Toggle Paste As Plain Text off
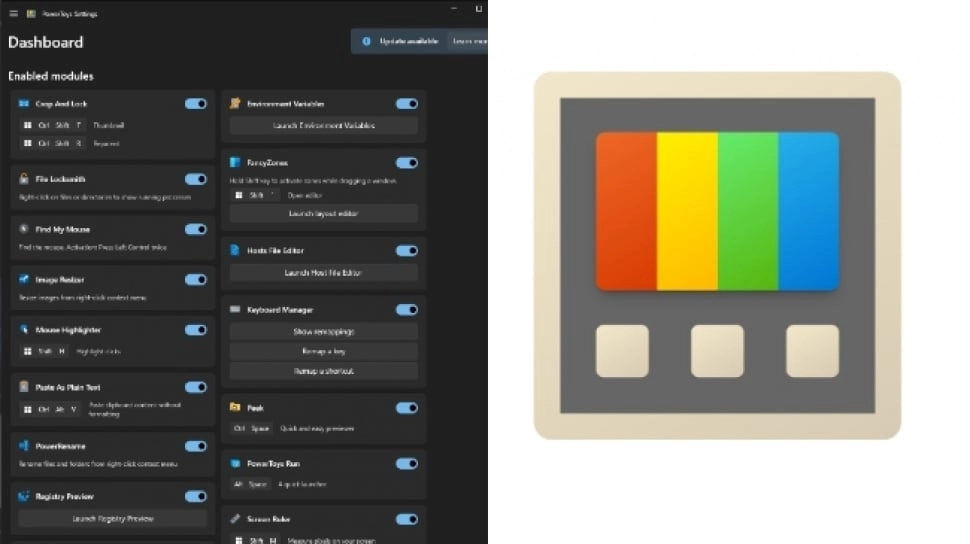The image size is (970, 544). coord(195,387)
